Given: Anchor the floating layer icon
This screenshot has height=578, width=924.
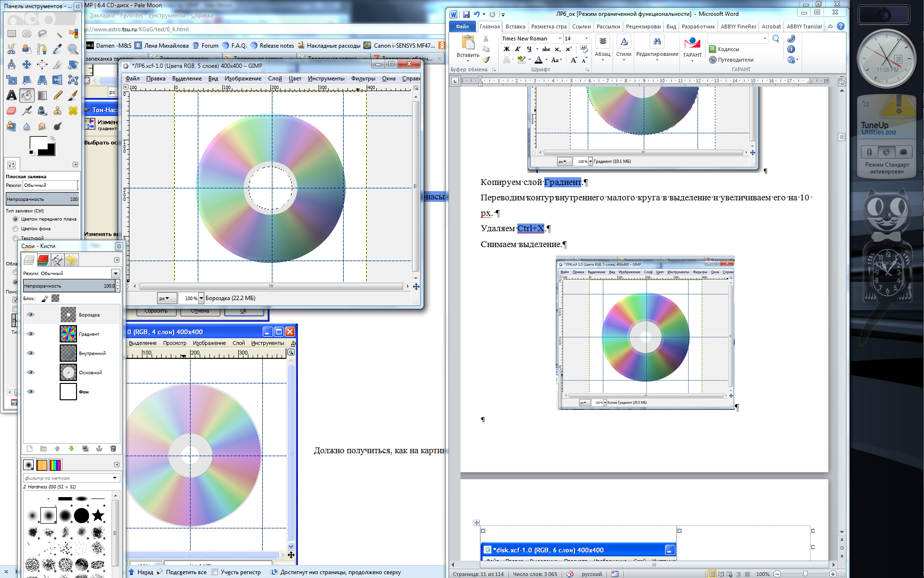Looking at the screenshot, I should pyautogui.click(x=99, y=448).
